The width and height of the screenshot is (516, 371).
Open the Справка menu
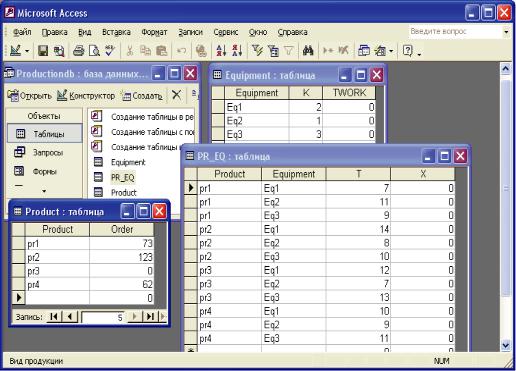pyautogui.click(x=292, y=32)
